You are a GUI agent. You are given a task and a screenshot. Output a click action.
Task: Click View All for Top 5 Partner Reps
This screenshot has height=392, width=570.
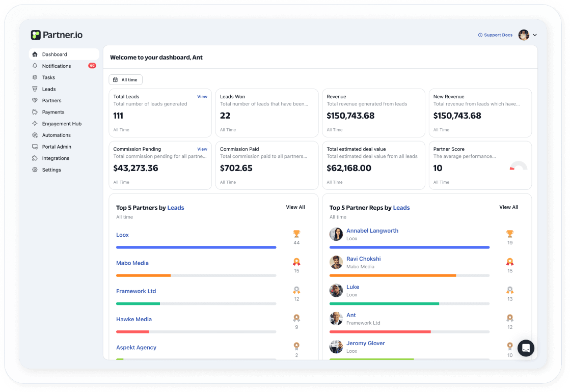coord(508,207)
